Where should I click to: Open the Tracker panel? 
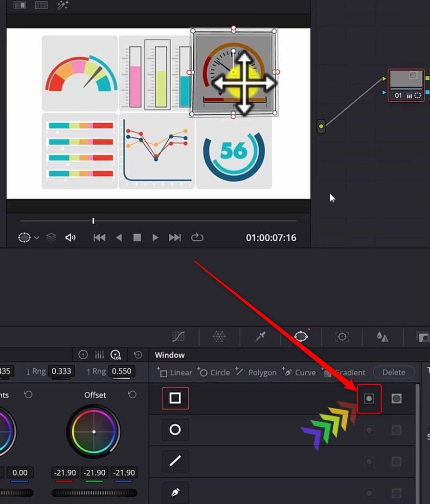coord(342,336)
